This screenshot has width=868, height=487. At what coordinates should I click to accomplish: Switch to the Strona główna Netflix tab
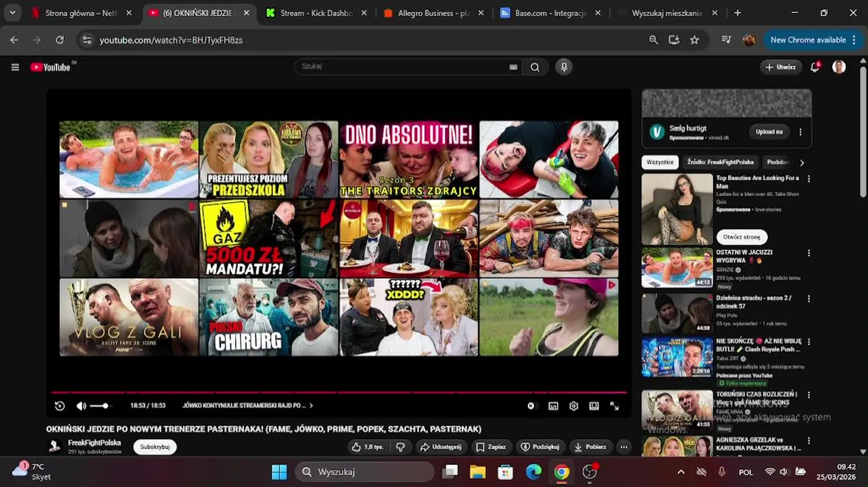coord(80,13)
